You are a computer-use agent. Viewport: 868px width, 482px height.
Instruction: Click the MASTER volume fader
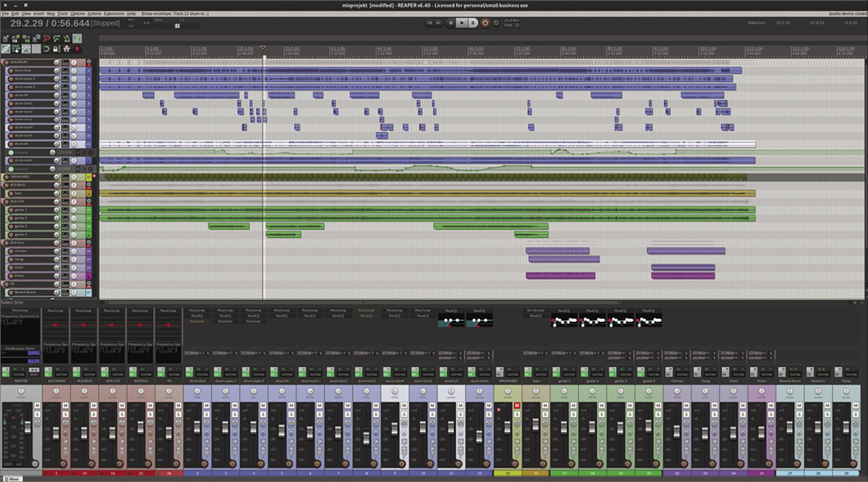pyautogui.click(x=28, y=426)
